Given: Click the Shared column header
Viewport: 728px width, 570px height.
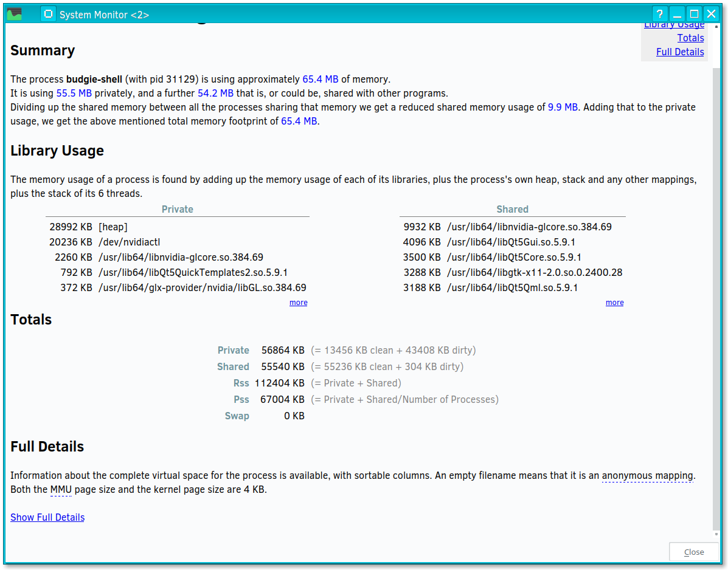Looking at the screenshot, I should [512, 209].
